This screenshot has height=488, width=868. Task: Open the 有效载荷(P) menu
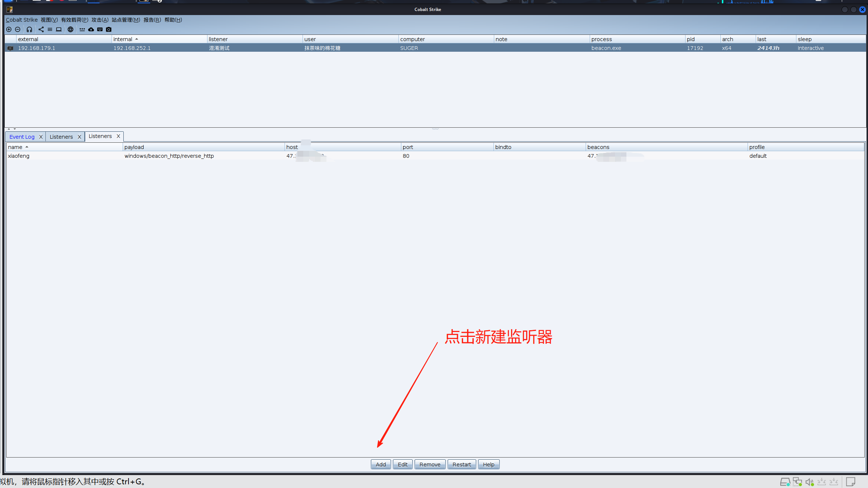(x=75, y=20)
